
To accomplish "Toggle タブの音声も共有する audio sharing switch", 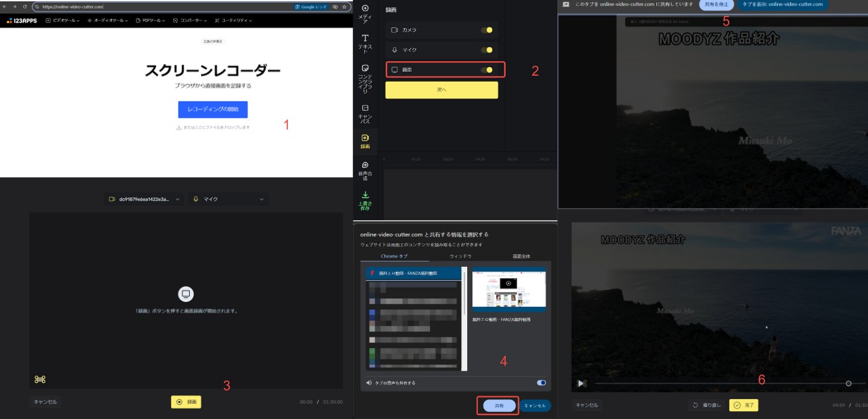I will (542, 382).
